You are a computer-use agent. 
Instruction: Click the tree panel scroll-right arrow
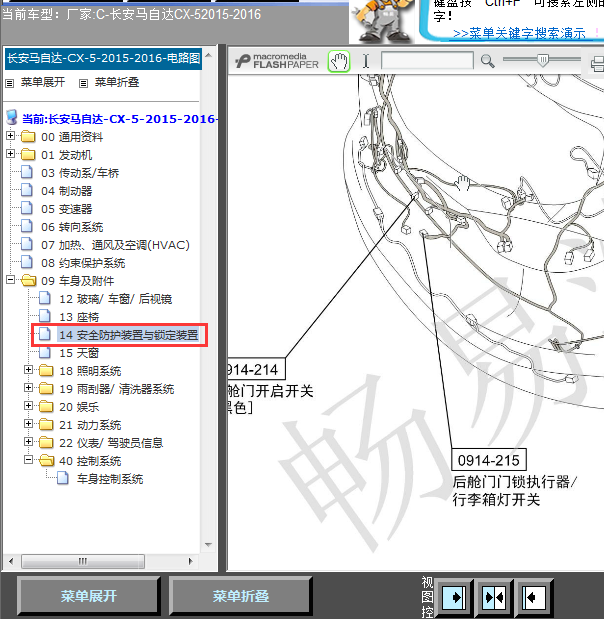191,561
